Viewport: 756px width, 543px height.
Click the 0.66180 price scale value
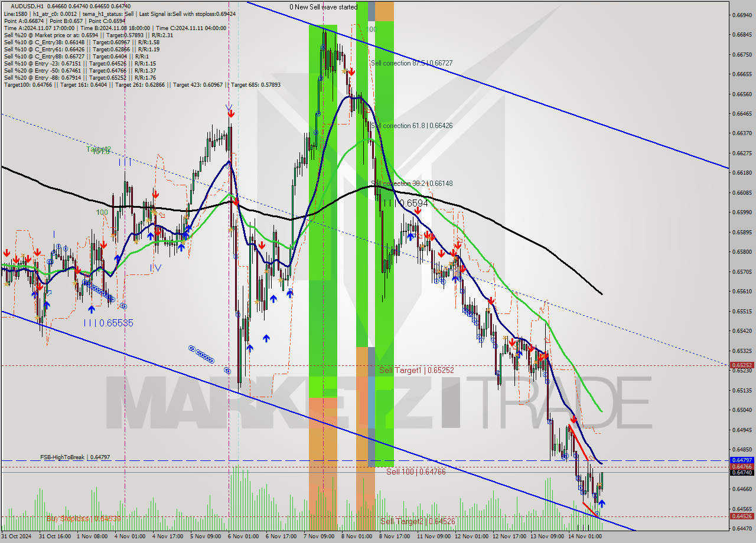741,173
